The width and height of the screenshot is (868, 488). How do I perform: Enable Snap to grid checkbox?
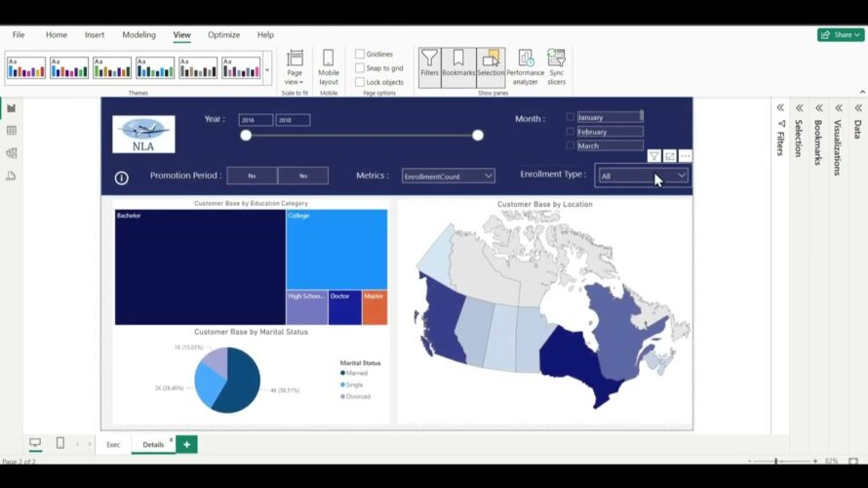tap(360, 67)
